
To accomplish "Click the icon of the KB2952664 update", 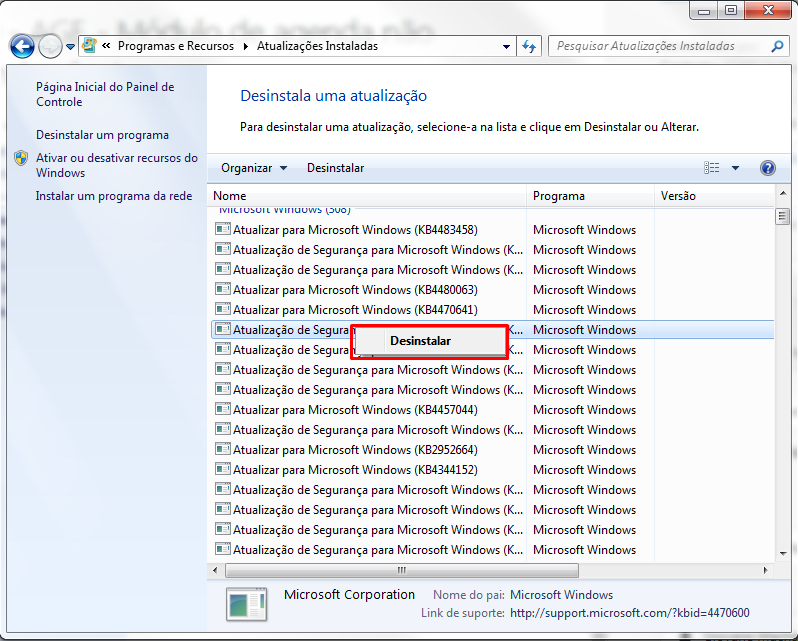I will pos(222,449).
